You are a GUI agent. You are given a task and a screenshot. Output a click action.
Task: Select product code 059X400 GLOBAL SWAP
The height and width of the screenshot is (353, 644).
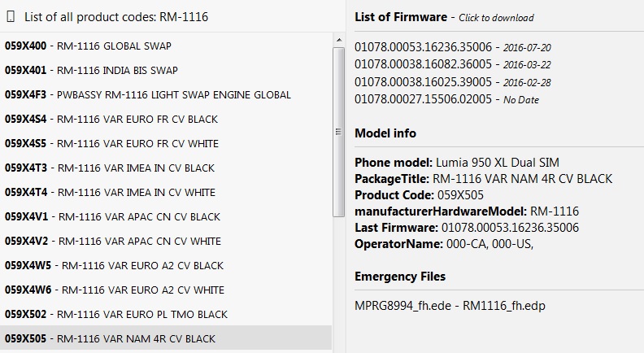[x=166, y=46]
